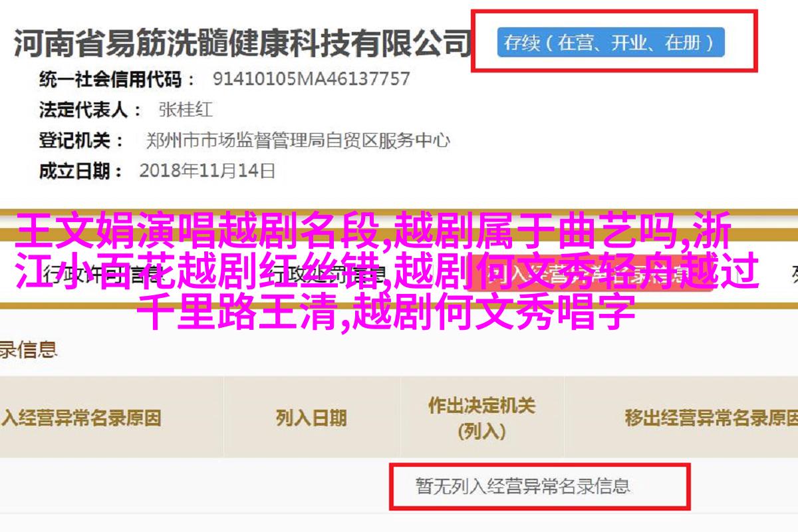Click the registration authority 郑州市市场监督管理局自贸区服务中心

coord(297,140)
